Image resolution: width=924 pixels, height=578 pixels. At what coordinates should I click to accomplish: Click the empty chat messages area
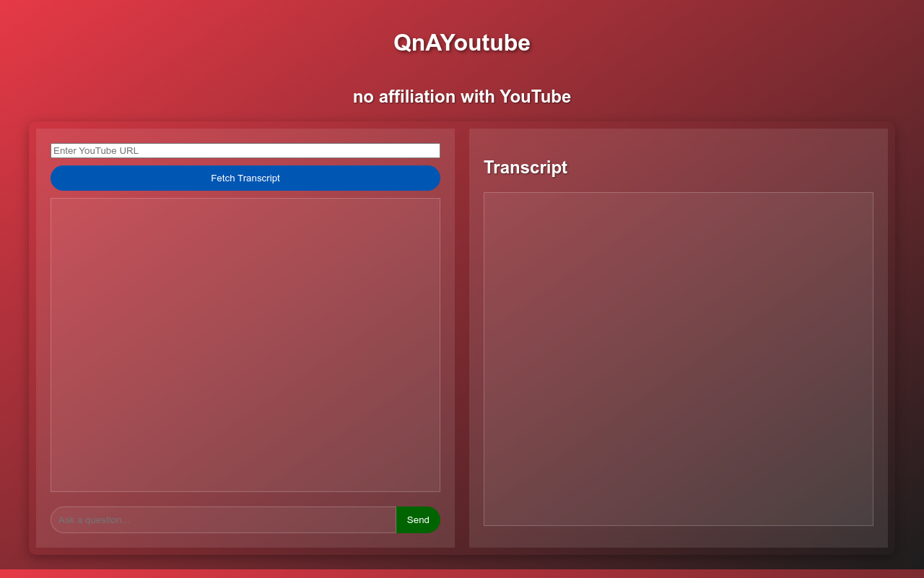point(245,345)
